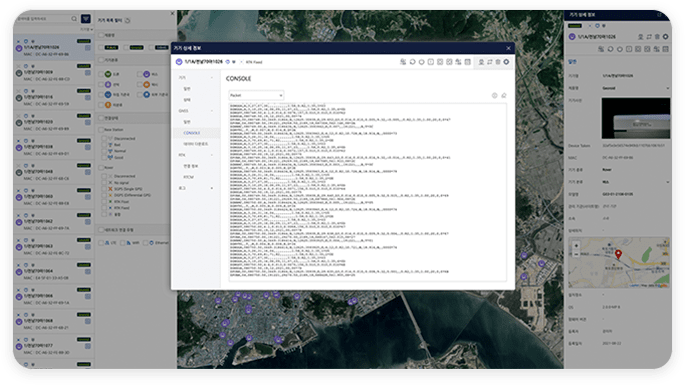The image size is (685, 385).
Task: Select device 70R1009 in the device list
Action: (x=53, y=73)
